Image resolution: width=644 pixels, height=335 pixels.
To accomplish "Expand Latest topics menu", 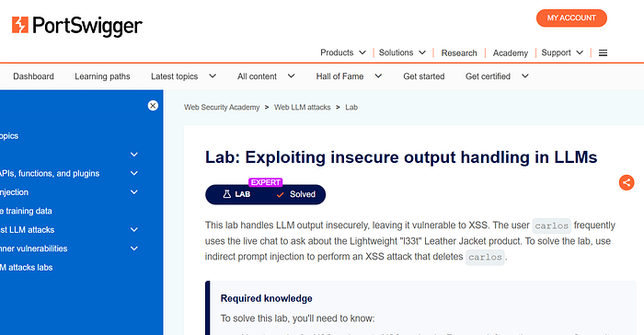I will point(183,76).
